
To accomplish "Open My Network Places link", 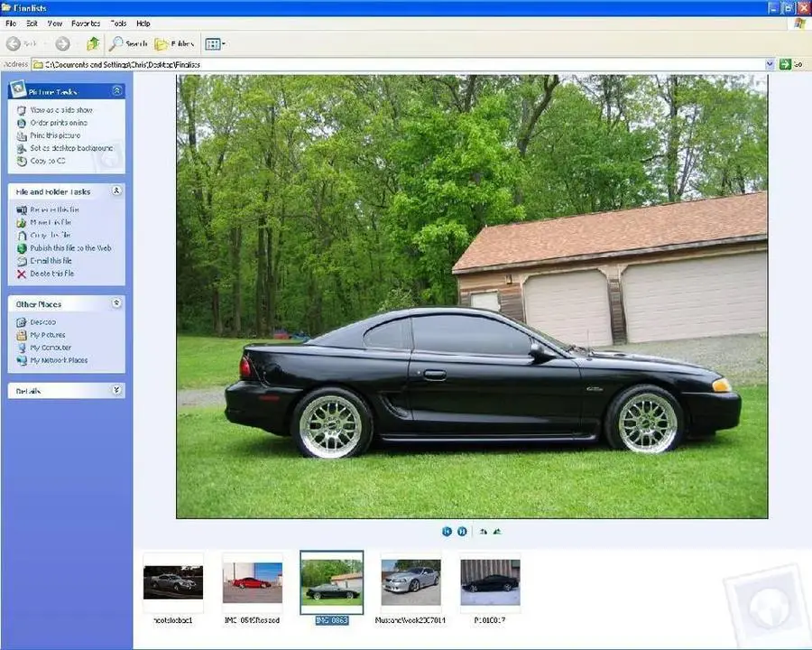I will [59, 360].
